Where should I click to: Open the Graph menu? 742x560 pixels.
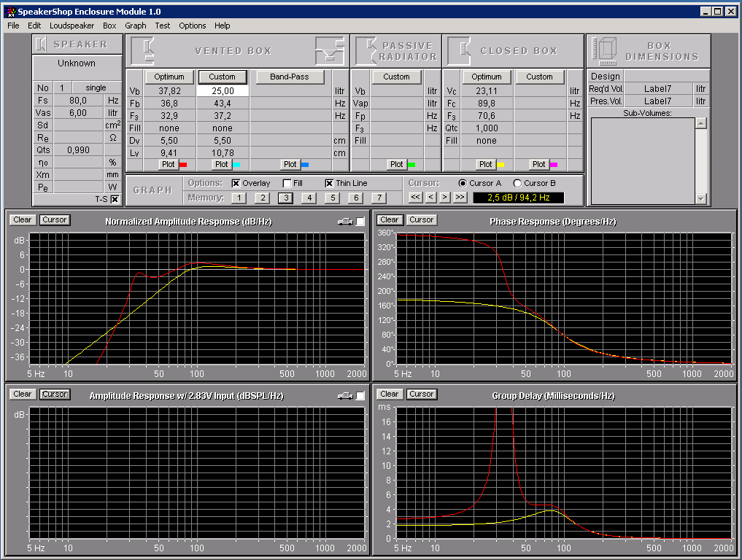click(x=136, y=26)
